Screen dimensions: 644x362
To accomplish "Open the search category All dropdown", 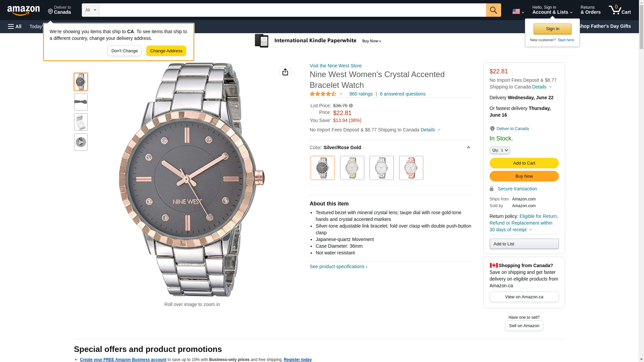I will coord(90,10).
